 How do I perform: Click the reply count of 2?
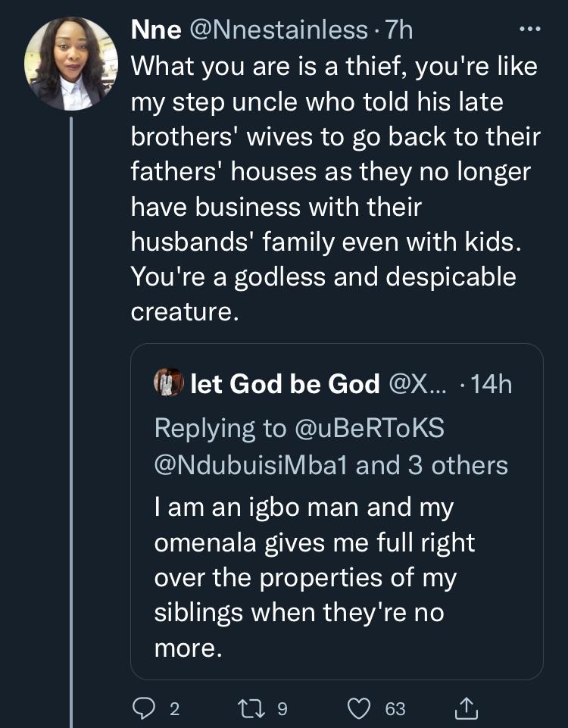174,709
